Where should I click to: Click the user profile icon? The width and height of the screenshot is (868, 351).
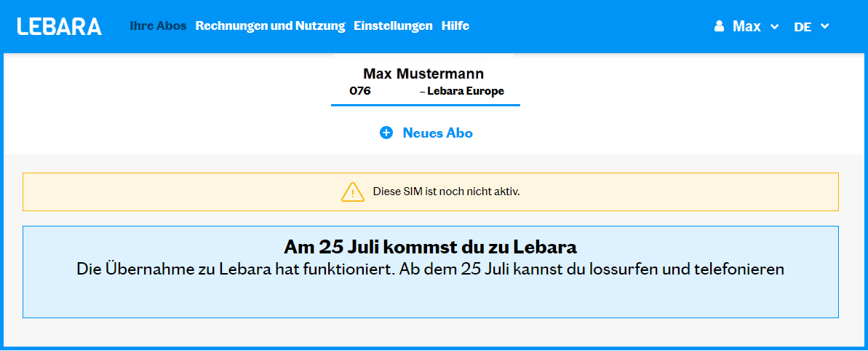(720, 26)
